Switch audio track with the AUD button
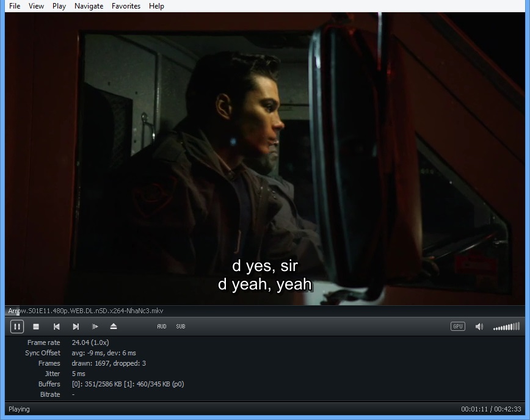530x420 pixels. coord(162,327)
